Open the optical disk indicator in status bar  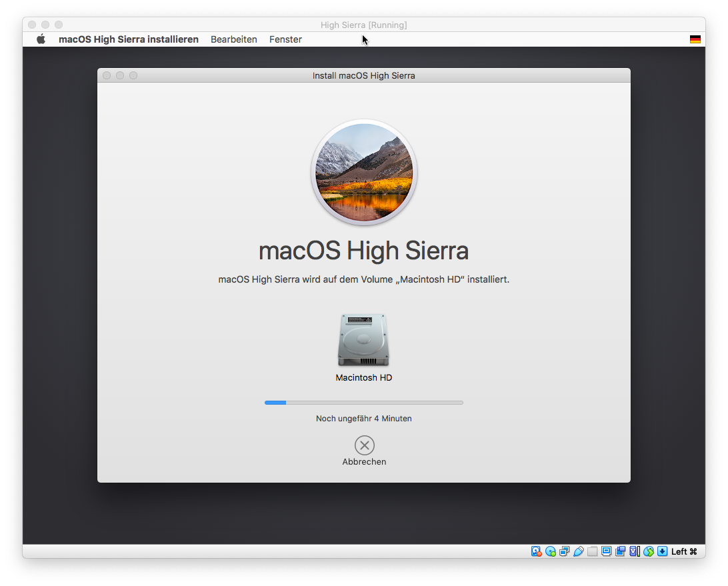[x=551, y=551]
